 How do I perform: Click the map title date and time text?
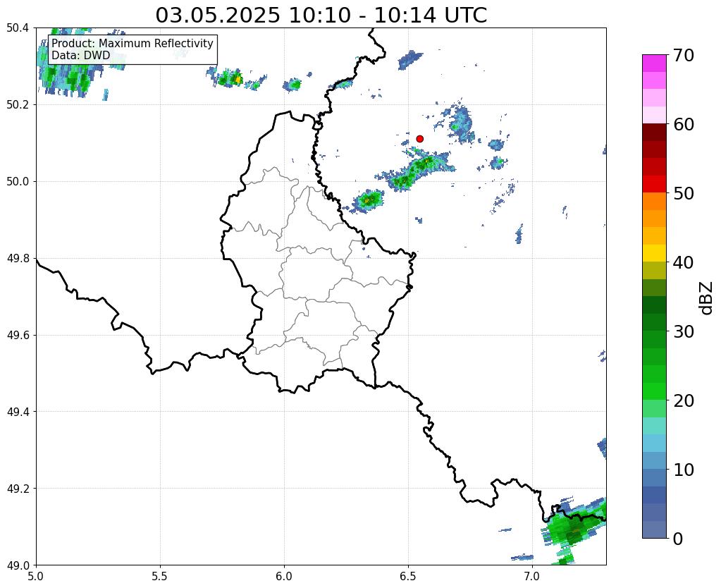coord(321,16)
